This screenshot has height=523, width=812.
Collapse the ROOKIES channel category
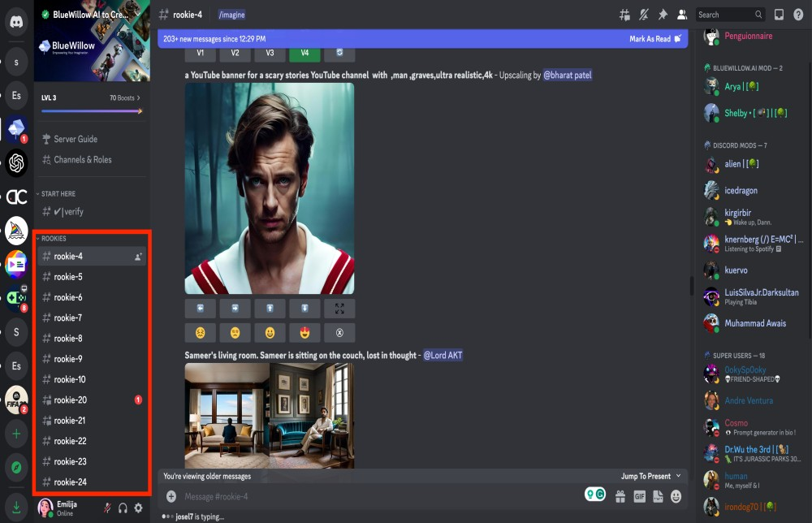53,239
